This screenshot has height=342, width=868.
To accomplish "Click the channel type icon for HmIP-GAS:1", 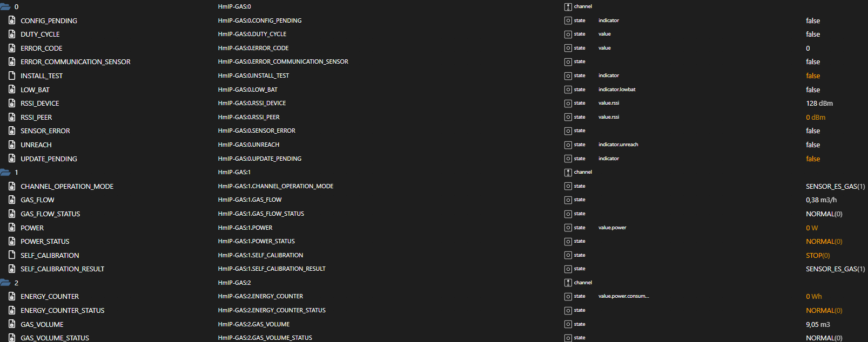I will [568, 173].
